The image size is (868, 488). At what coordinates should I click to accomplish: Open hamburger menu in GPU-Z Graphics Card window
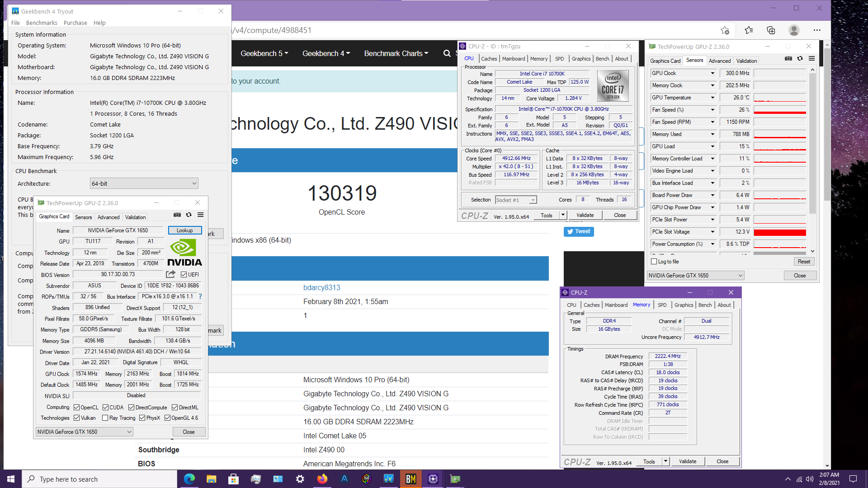coord(201,215)
